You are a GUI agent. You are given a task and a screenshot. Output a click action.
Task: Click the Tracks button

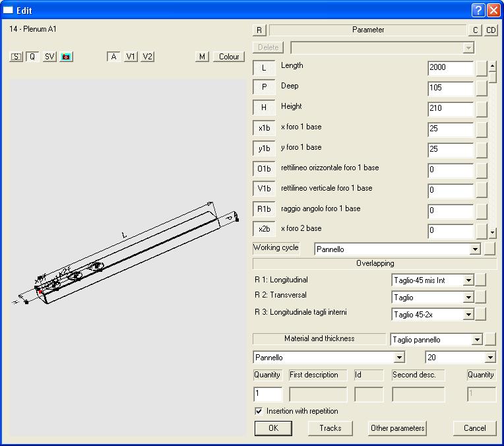(x=331, y=428)
